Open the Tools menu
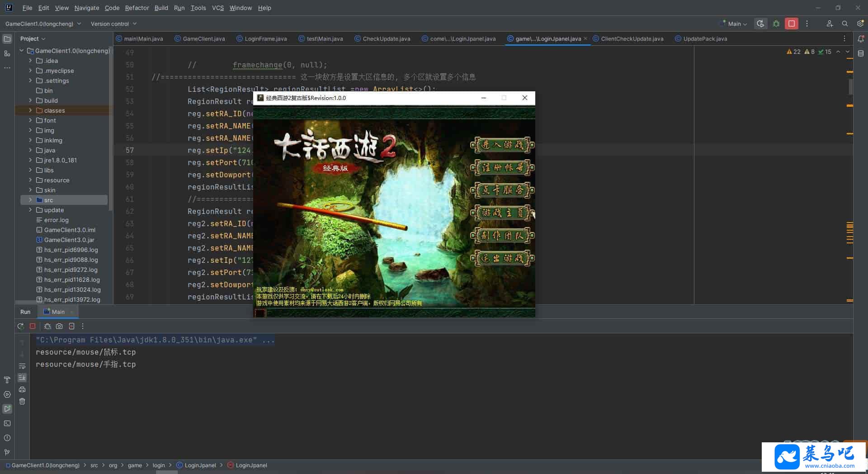868x474 pixels. 198,8
